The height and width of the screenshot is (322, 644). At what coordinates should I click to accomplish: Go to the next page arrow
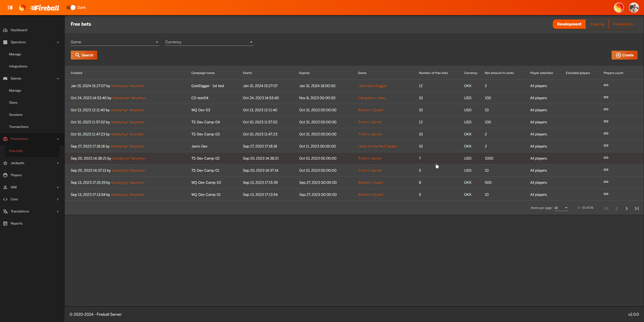pos(626,208)
